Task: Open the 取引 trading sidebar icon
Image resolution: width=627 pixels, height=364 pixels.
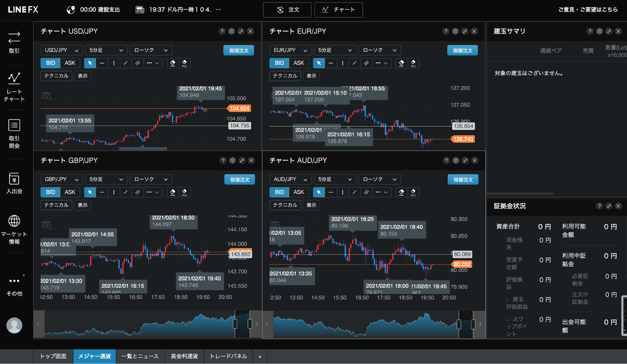Action: tap(14, 42)
